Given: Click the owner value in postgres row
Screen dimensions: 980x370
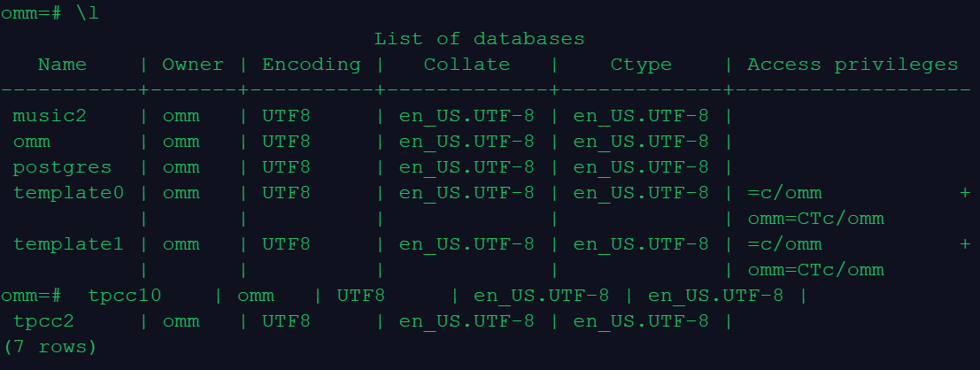Looking at the screenshot, I should pos(181,167).
